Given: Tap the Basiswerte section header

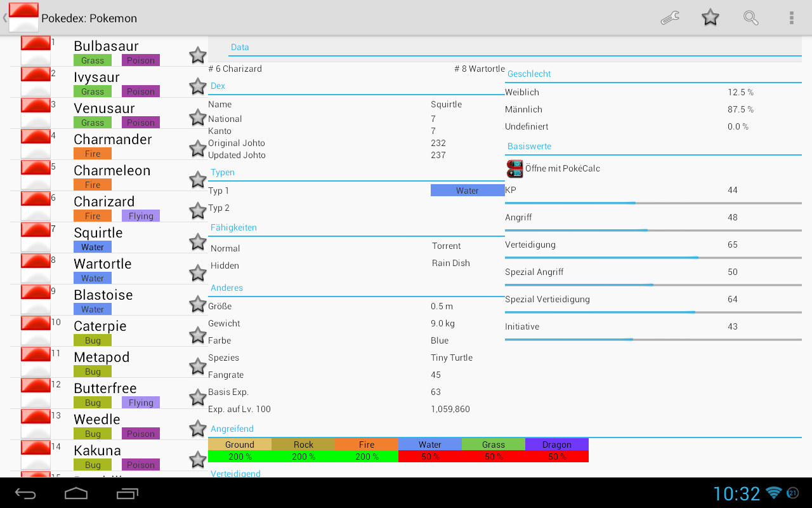Looking at the screenshot, I should [x=529, y=146].
